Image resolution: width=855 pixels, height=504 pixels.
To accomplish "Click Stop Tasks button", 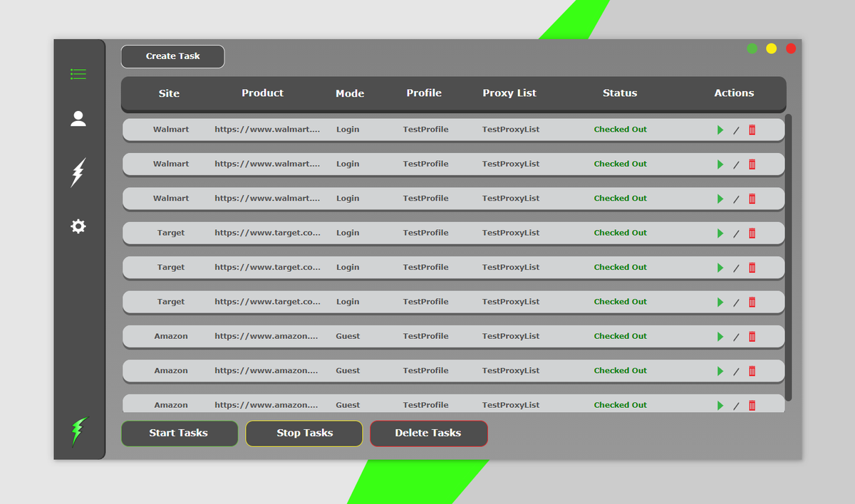I will pos(304,433).
